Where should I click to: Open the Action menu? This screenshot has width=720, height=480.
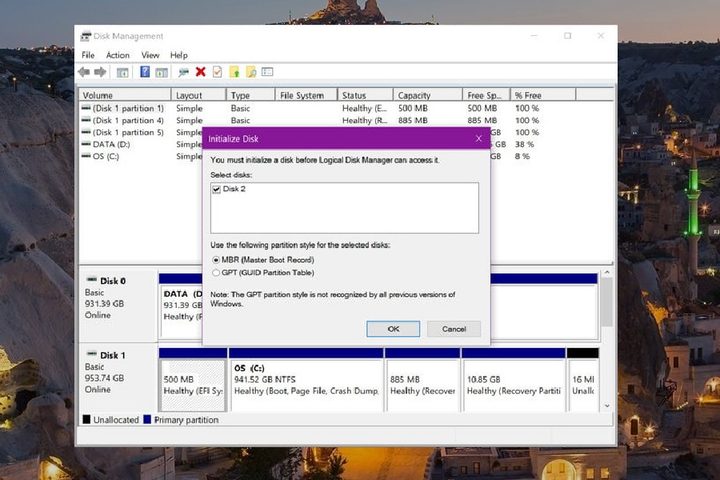click(x=118, y=55)
